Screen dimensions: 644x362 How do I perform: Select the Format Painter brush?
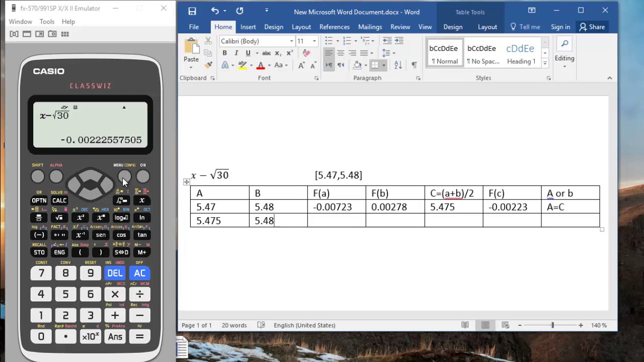pyautogui.click(x=208, y=65)
